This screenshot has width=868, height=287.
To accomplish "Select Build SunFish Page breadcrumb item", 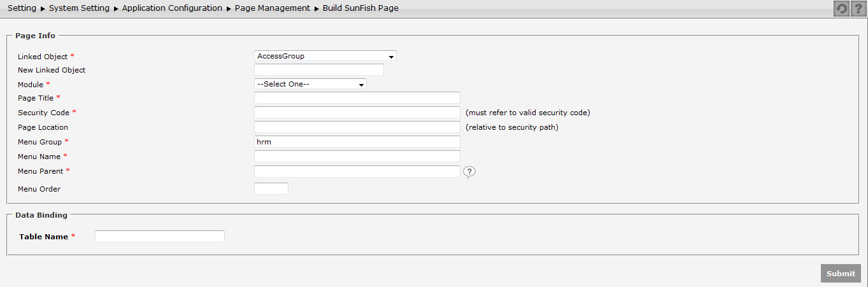I will [360, 8].
